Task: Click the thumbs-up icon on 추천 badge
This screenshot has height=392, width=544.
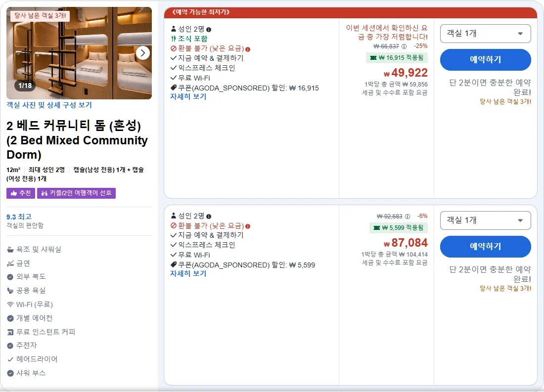Action: click(14, 193)
